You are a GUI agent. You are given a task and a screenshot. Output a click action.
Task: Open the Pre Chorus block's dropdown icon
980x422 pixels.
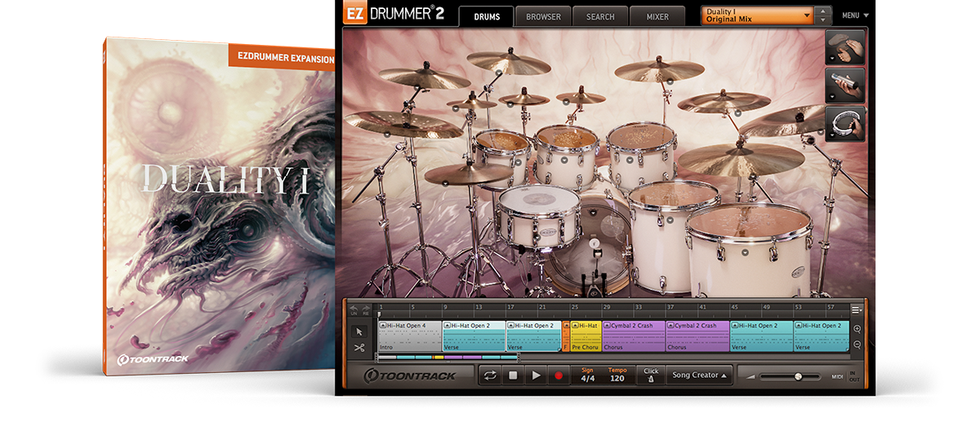[x=575, y=326]
